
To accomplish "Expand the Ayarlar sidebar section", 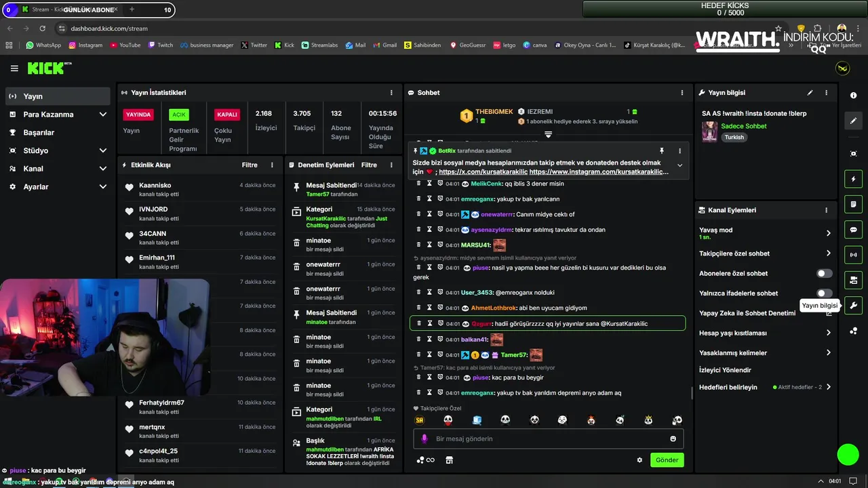I will coord(103,186).
